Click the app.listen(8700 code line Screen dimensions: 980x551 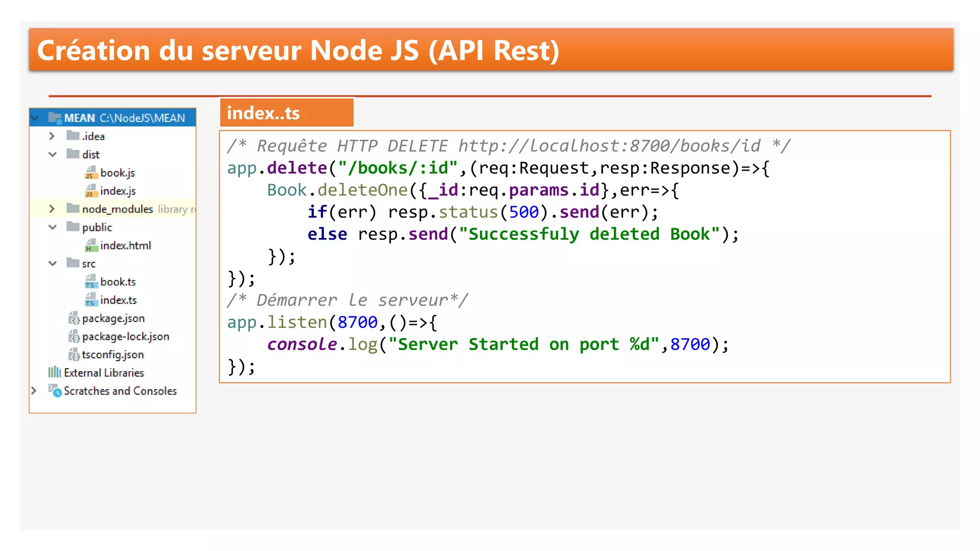[x=332, y=322]
